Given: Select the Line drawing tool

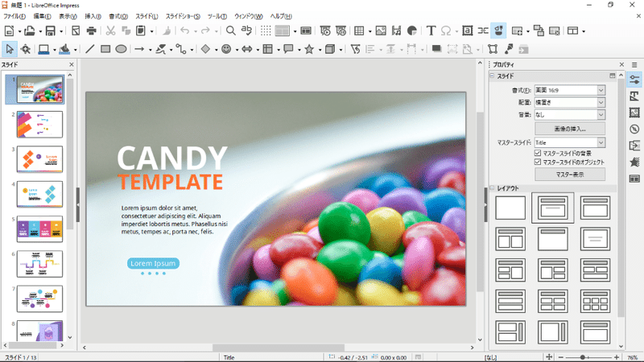Looking at the screenshot, I should pos(90,49).
